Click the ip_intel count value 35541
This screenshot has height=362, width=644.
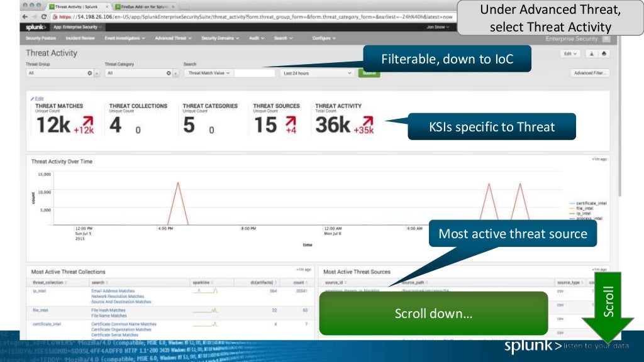pyautogui.click(x=301, y=291)
